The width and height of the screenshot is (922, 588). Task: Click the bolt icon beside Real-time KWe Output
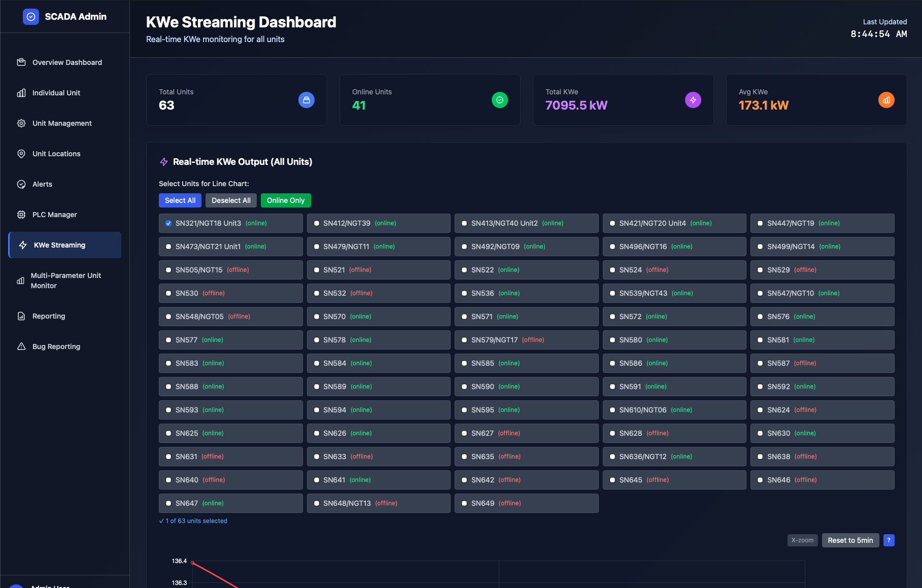[x=164, y=162]
